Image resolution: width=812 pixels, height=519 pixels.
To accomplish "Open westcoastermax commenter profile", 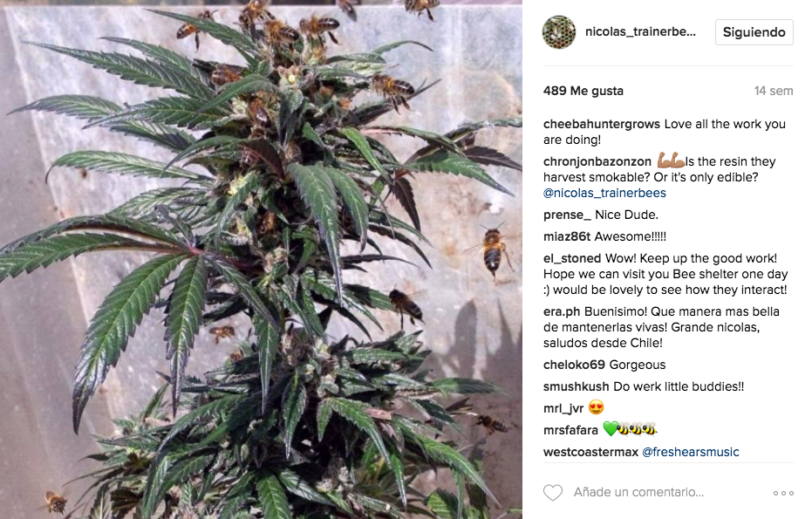I will point(590,452).
